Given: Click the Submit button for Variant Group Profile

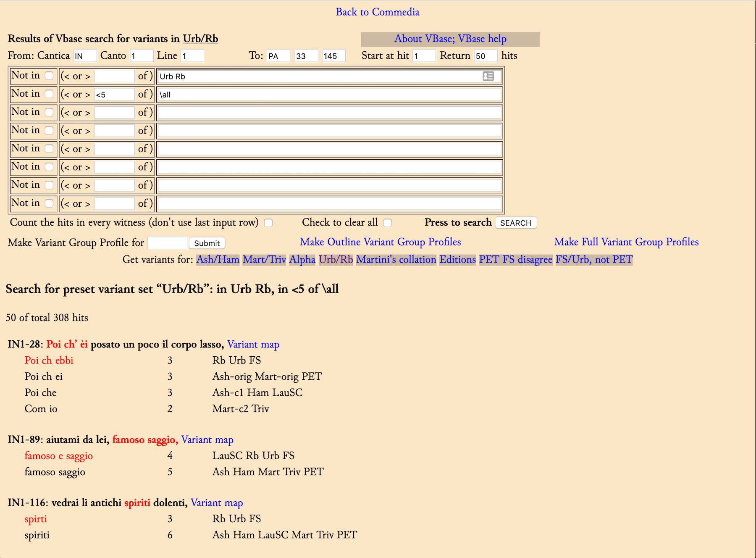Looking at the screenshot, I should (207, 243).
